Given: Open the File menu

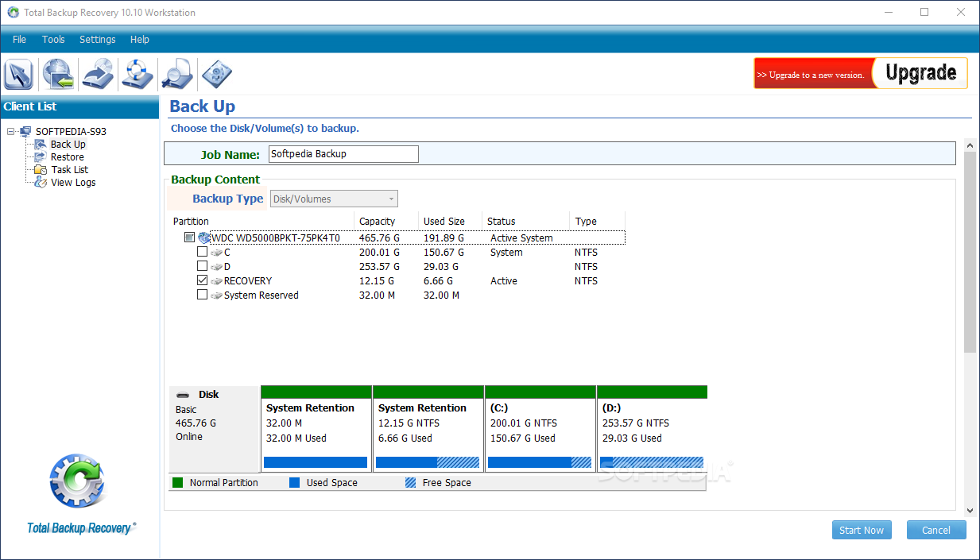Looking at the screenshot, I should [20, 40].
